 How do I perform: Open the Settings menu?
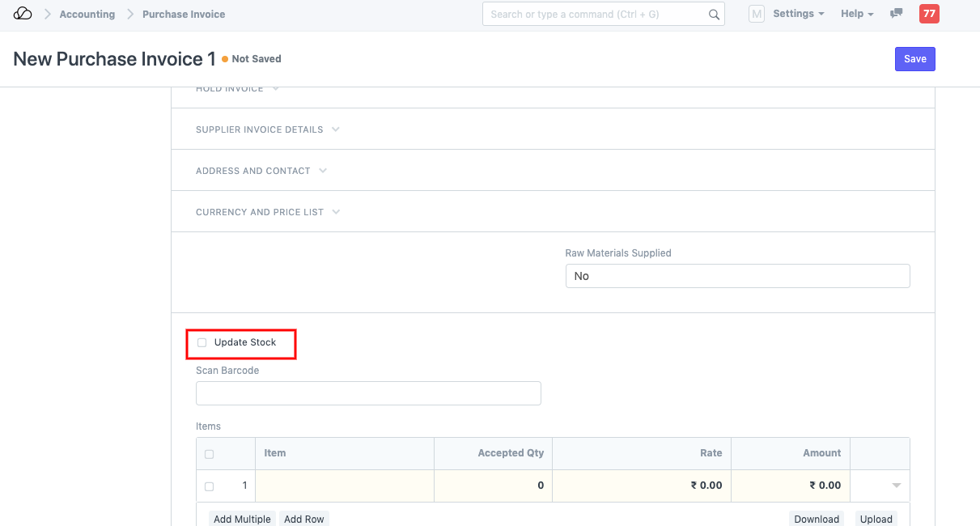[798, 14]
